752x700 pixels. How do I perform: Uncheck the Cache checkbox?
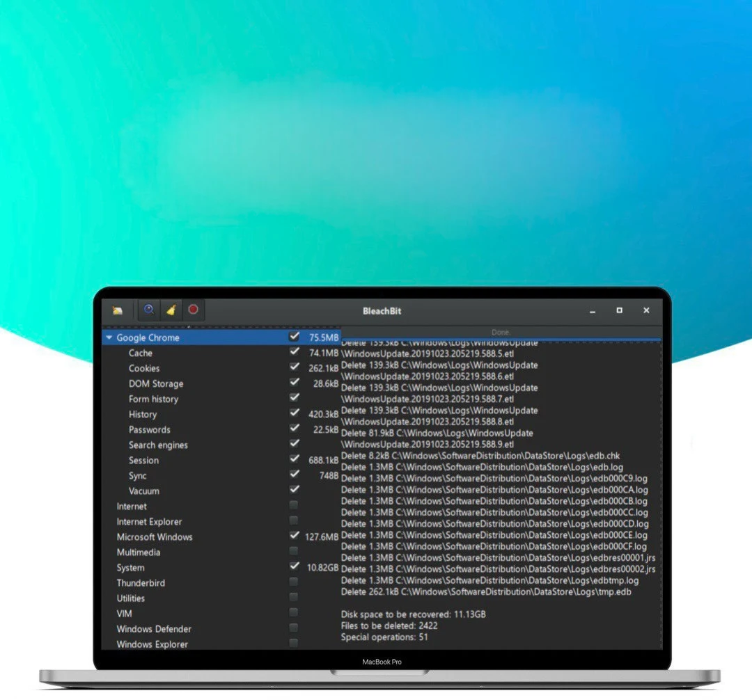[x=295, y=351]
